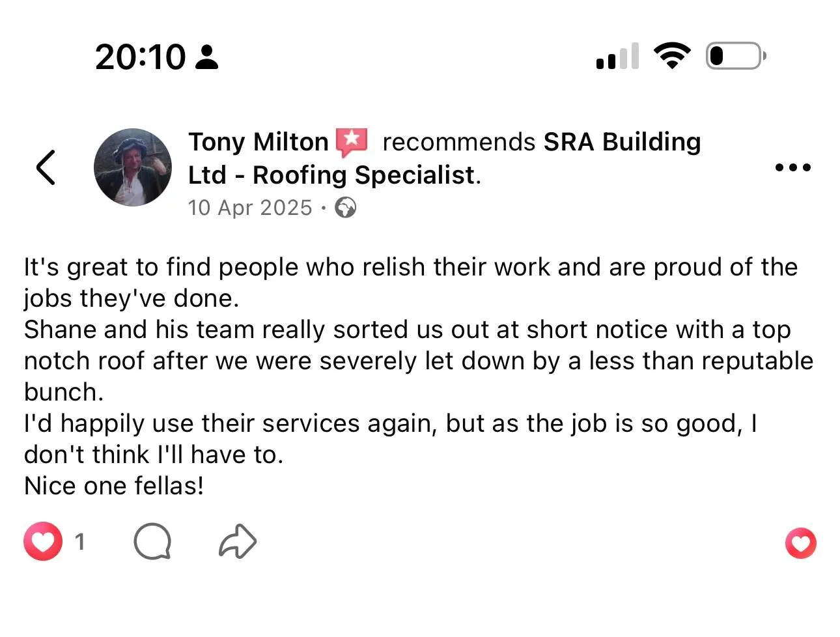
Task: View the heart reactions summary icon
Action: click(43, 542)
